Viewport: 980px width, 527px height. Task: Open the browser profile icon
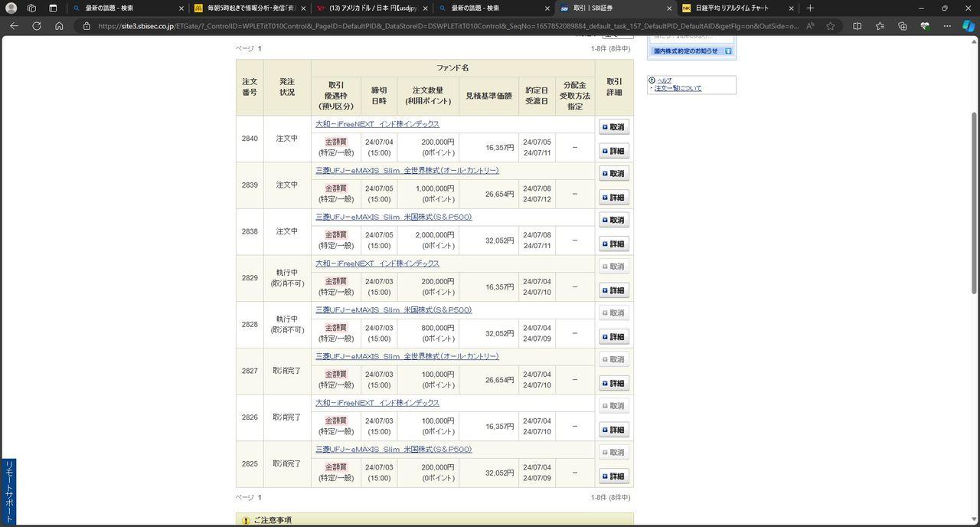coord(11,8)
